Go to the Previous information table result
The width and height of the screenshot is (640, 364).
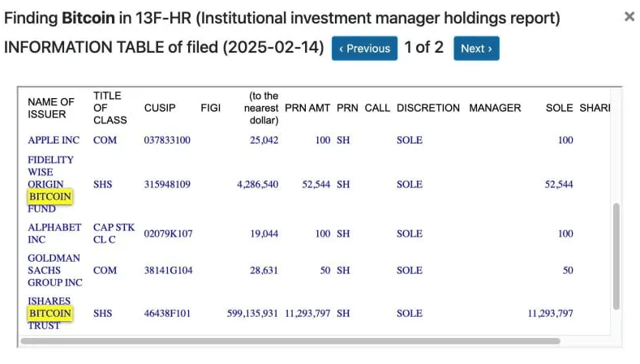coord(364,49)
